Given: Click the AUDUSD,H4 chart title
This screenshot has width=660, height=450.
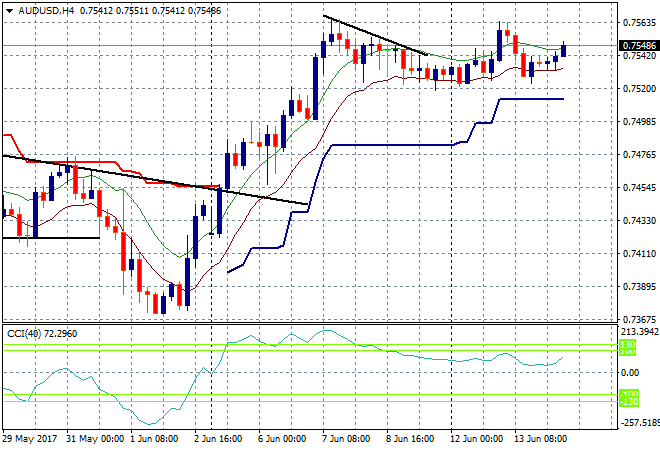Looking at the screenshot, I should coord(46,11).
